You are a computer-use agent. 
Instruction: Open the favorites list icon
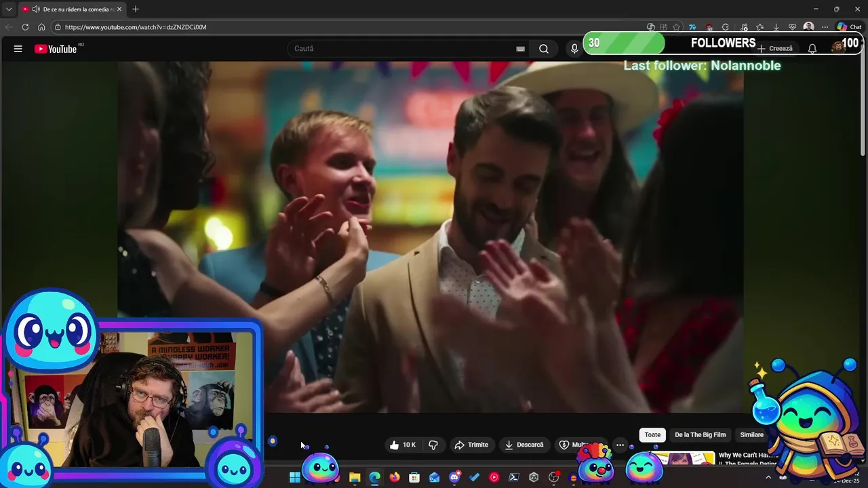click(x=760, y=27)
